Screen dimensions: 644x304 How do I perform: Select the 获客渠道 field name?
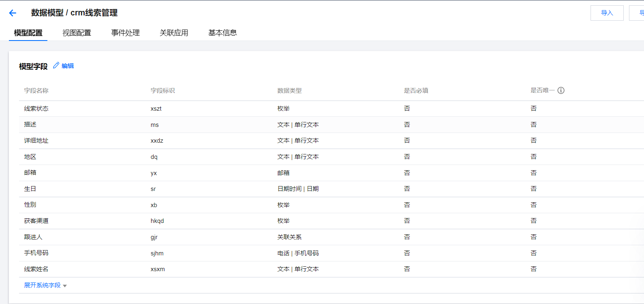[36, 221]
